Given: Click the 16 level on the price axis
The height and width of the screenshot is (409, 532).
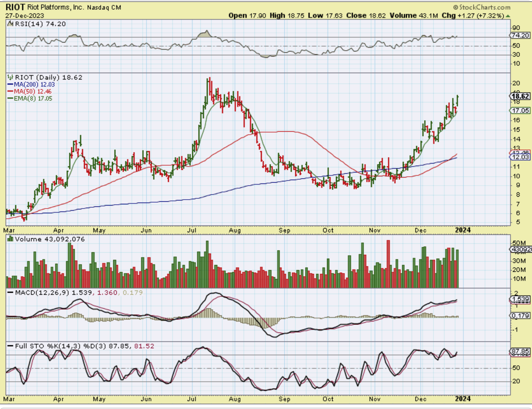Looking at the screenshot, I should tap(516, 120).
